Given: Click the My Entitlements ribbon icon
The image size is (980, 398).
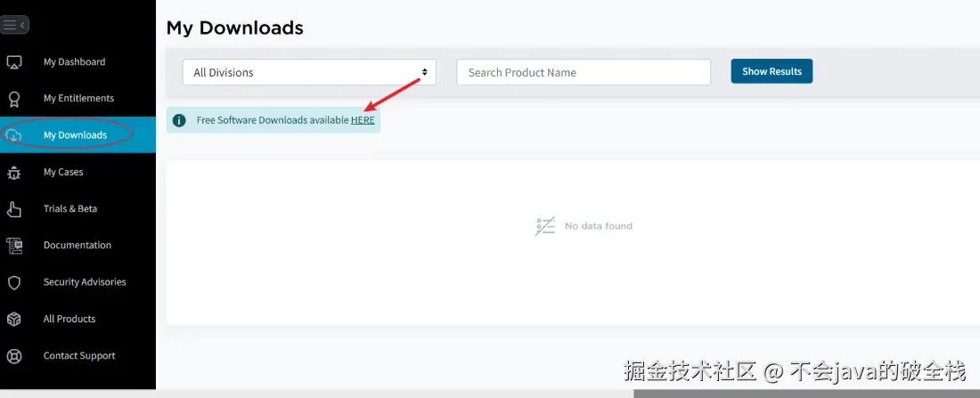Looking at the screenshot, I should point(13,99).
